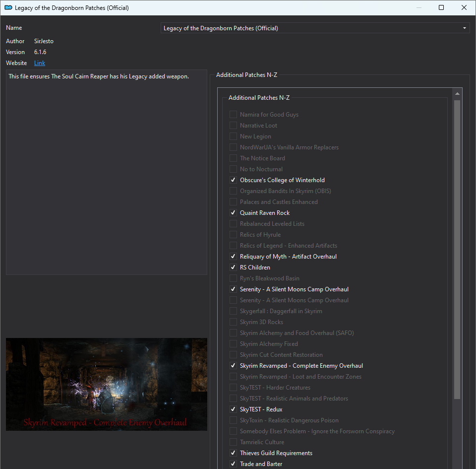Check SkyTEST - Realistic Animals and Predators

233,399
